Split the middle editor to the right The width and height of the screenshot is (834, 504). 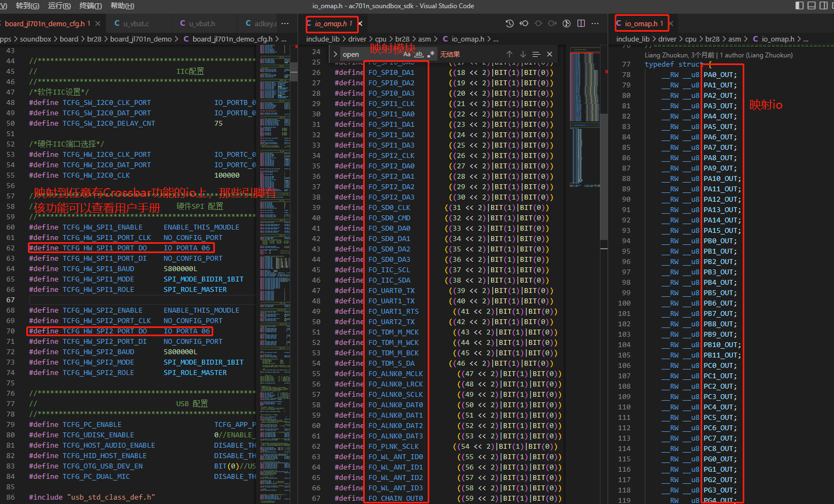(x=581, y=24)
